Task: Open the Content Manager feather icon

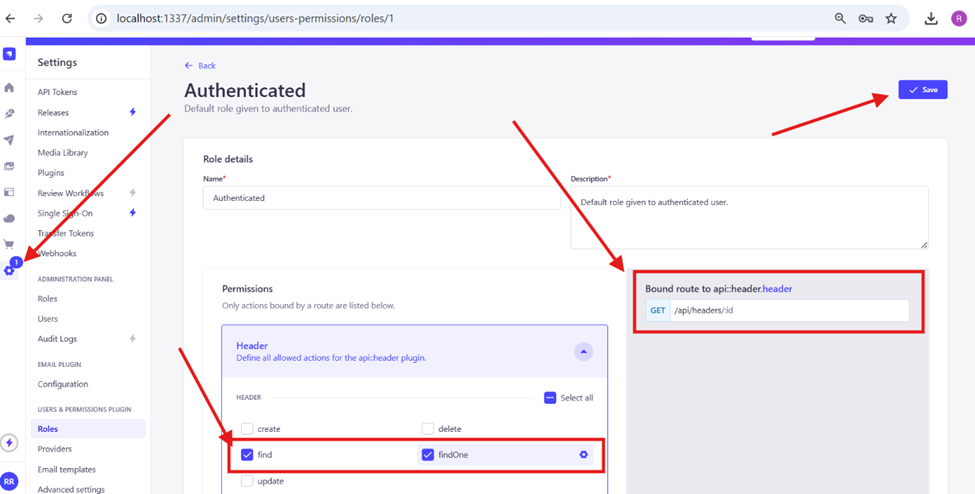Action: point(9,114)
